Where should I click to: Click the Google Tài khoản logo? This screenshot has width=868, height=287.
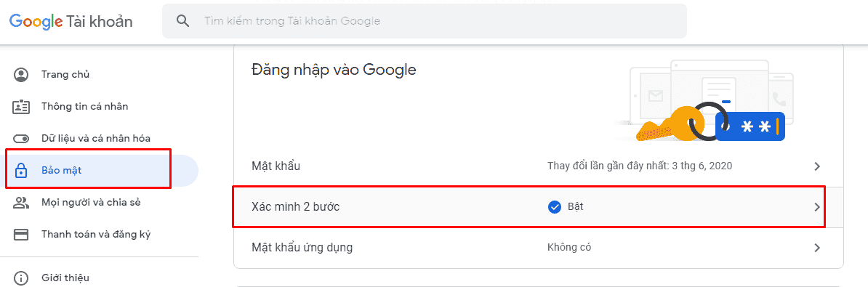point(71,22)
